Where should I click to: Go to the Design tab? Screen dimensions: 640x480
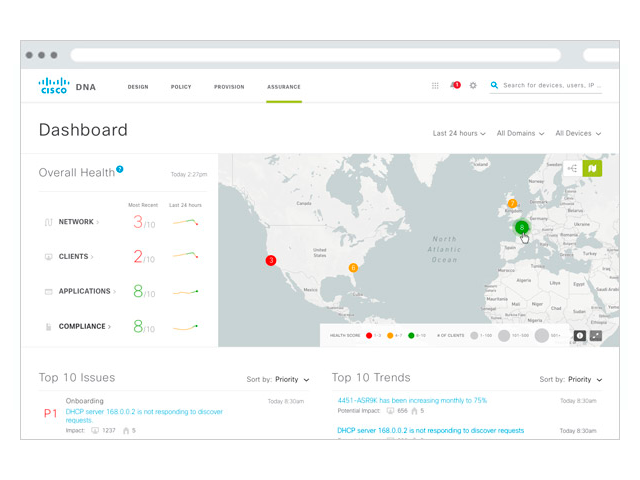(x=138, y=87)
